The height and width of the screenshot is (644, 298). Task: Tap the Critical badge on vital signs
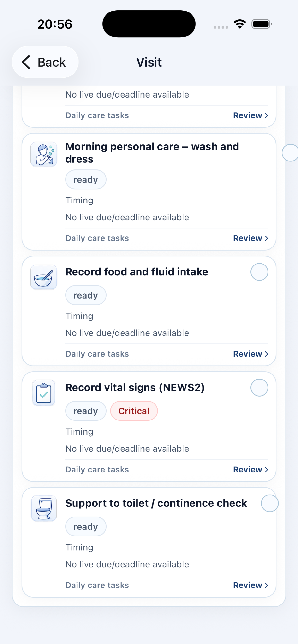pos(134,411)
